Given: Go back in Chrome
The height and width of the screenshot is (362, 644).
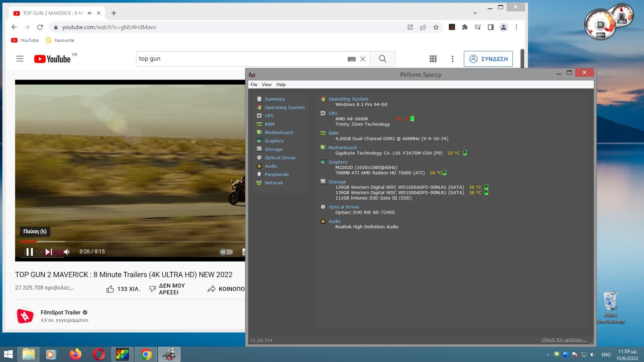Looking at the screenshot, I should click(x=14, y=27).
